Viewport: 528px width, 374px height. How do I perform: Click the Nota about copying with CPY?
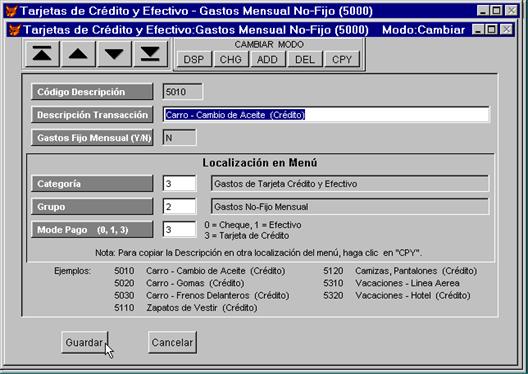(x=259, y=253)
